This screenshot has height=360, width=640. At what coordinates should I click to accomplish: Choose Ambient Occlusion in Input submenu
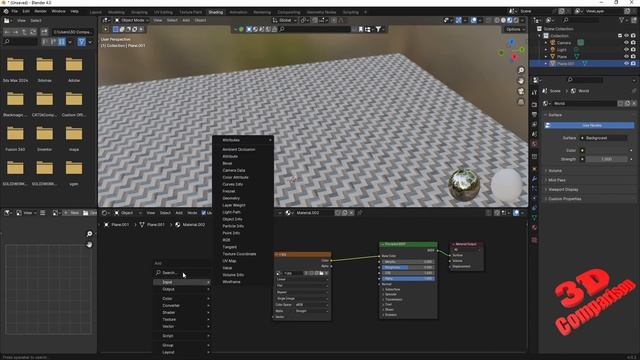coord(239,149)
